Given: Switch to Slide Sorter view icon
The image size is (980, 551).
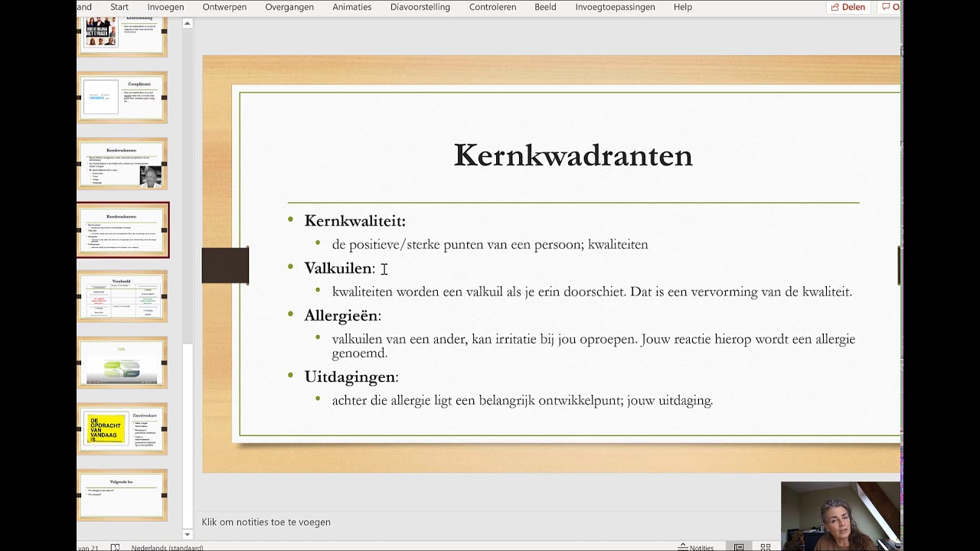Looking at the screenshot, I should tap(766, 547).
